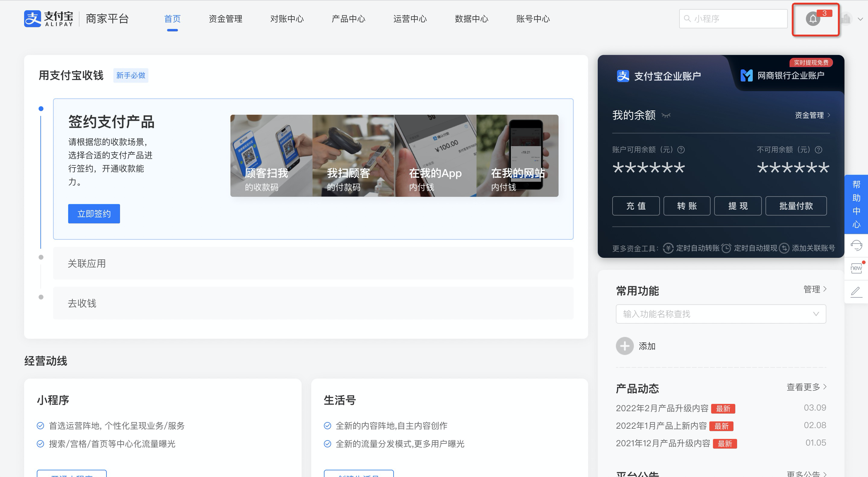Image resolution: width=868 pixels, height=477 pixels.
Task: Open the customer service headset icon
Action: coord(856,245)
